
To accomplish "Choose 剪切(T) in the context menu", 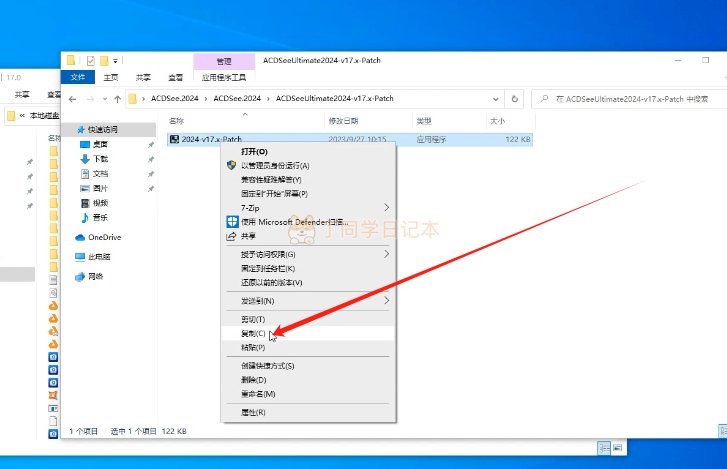I will point(308,319).
